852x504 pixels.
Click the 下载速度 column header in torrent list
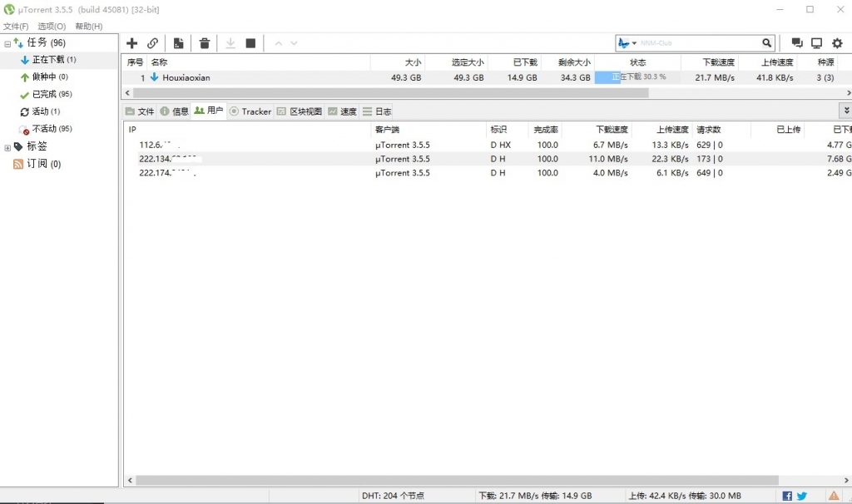click(x=718, y=62)
